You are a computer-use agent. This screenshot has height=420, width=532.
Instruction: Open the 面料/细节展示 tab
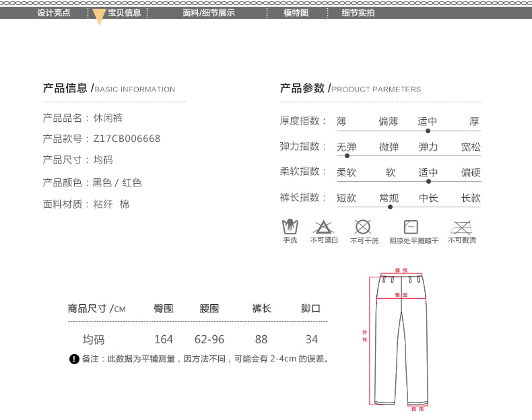[209, 13]
